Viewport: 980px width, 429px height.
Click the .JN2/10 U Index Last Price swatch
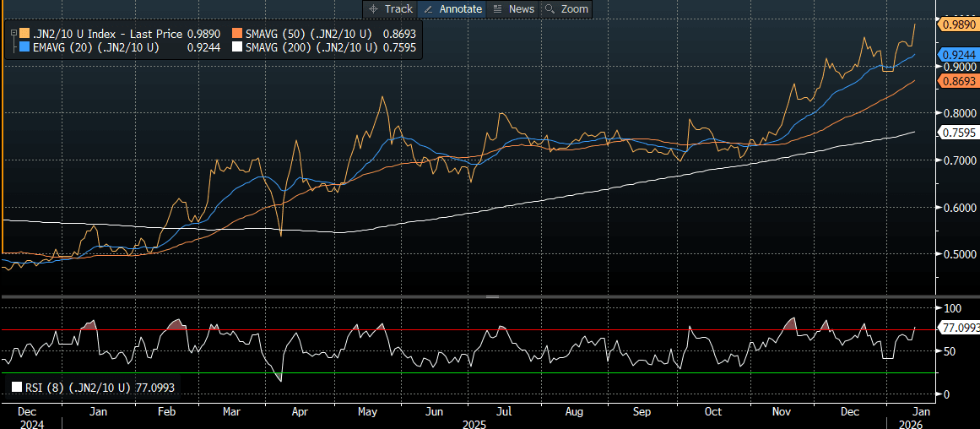(x=23, y=34)
